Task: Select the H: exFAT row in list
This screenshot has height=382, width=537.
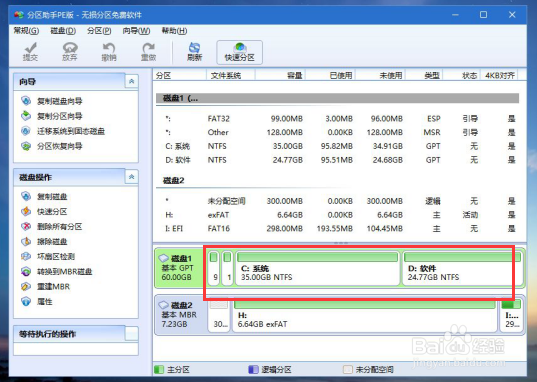Action: [337, 215]
